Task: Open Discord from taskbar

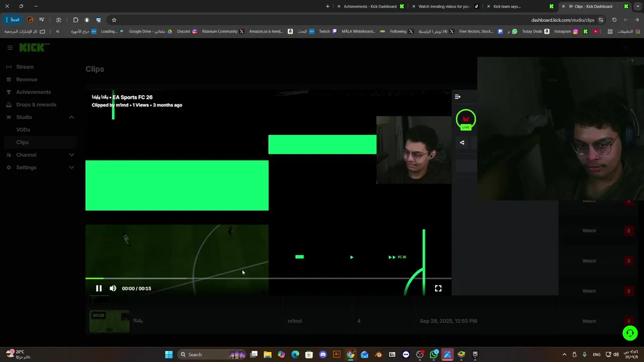Action: coord(323,354)
